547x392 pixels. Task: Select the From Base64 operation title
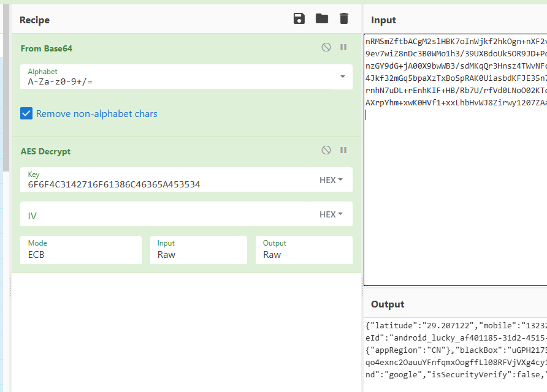pyautogui.click(x=47, y=48)
